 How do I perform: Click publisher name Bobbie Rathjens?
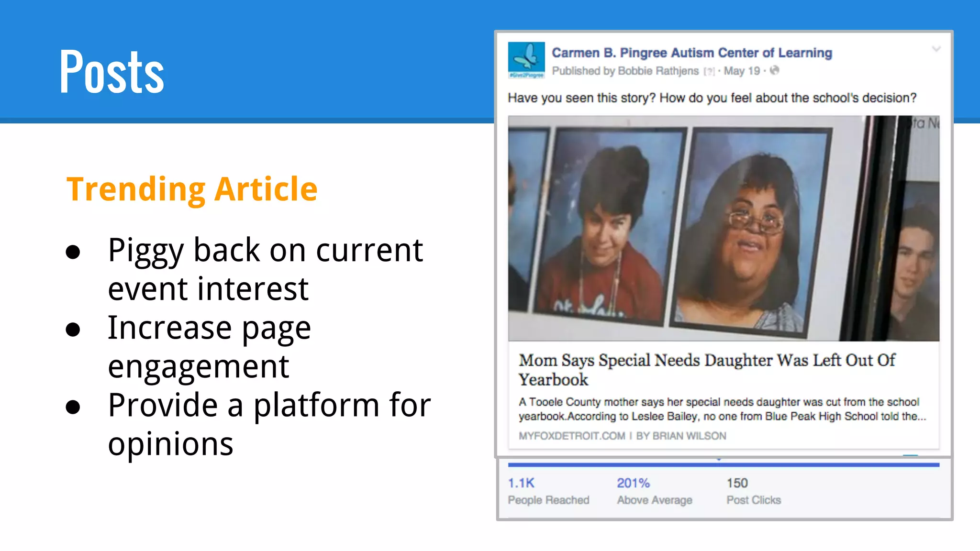[658, 71]
